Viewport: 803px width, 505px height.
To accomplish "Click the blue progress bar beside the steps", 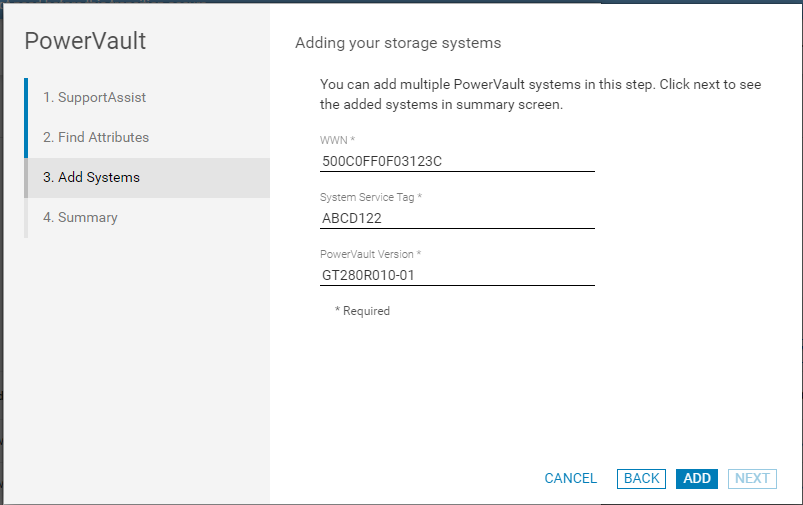I will tap(26, 118).
